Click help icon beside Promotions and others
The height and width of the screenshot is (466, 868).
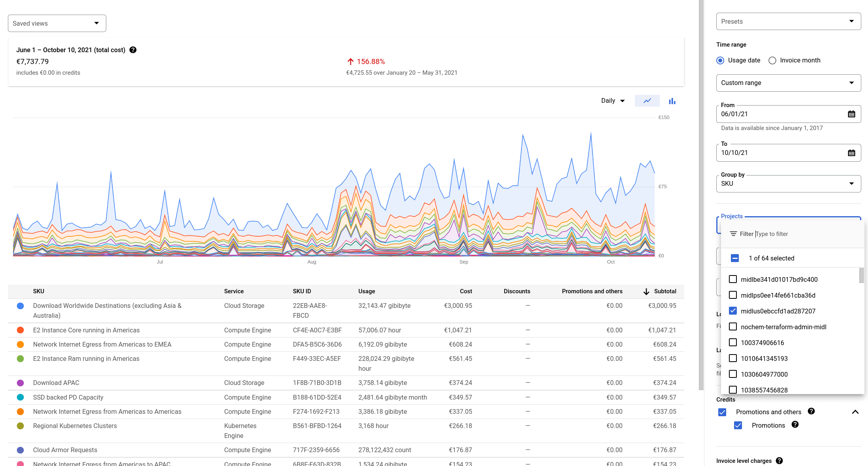click(x=811, y=411)
